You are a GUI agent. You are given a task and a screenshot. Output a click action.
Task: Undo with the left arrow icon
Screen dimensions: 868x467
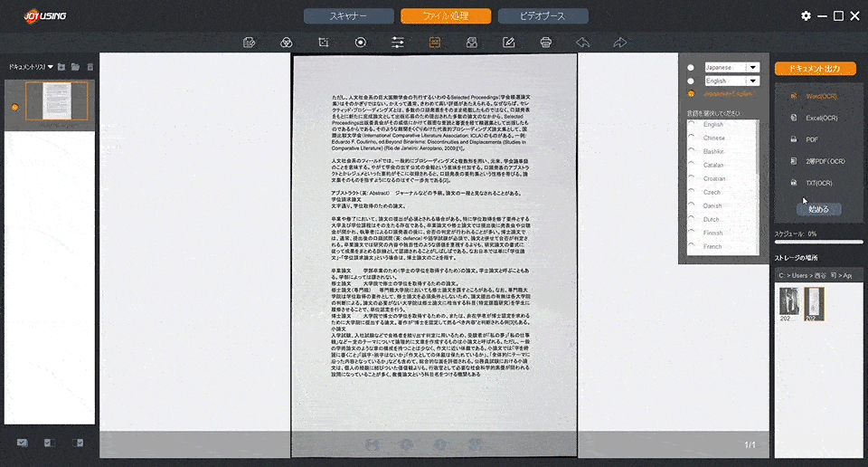(583, 43)
